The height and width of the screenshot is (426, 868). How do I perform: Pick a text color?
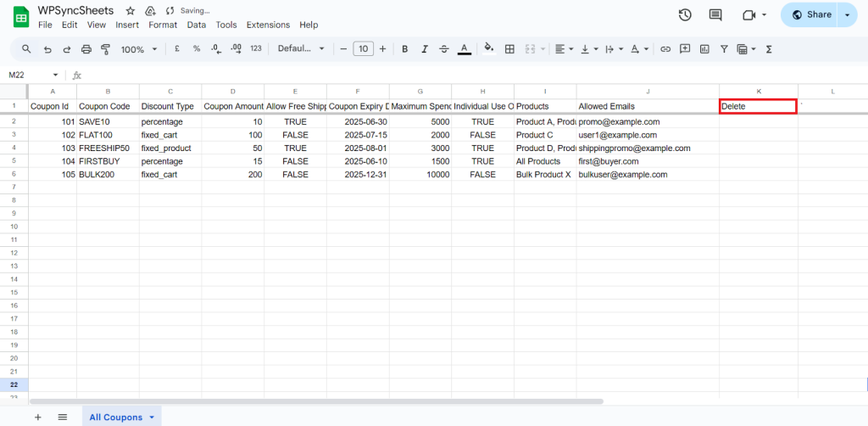(x=465, y=49)
